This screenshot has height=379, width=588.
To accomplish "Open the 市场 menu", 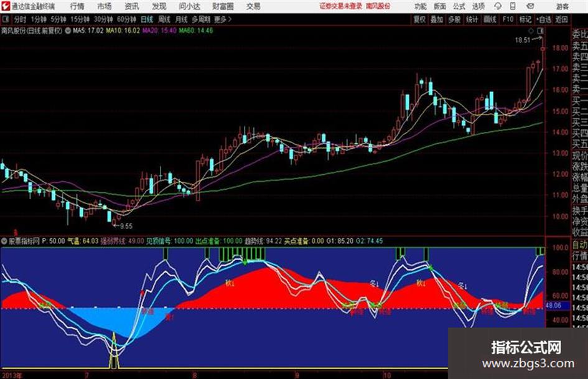I will point(105,6).
